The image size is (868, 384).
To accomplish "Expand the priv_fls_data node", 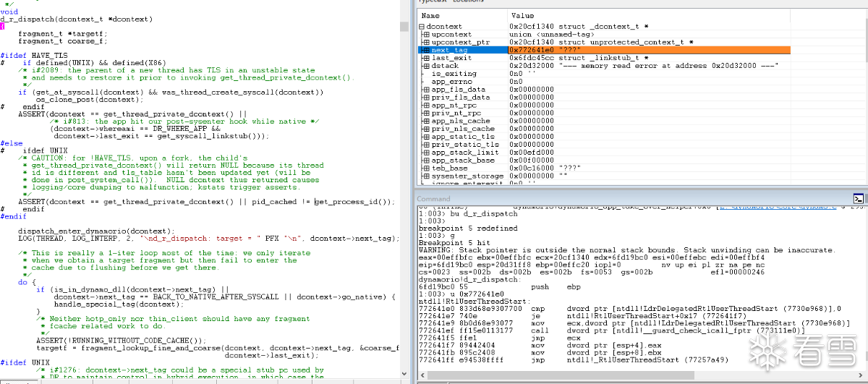I will point(427,98).
